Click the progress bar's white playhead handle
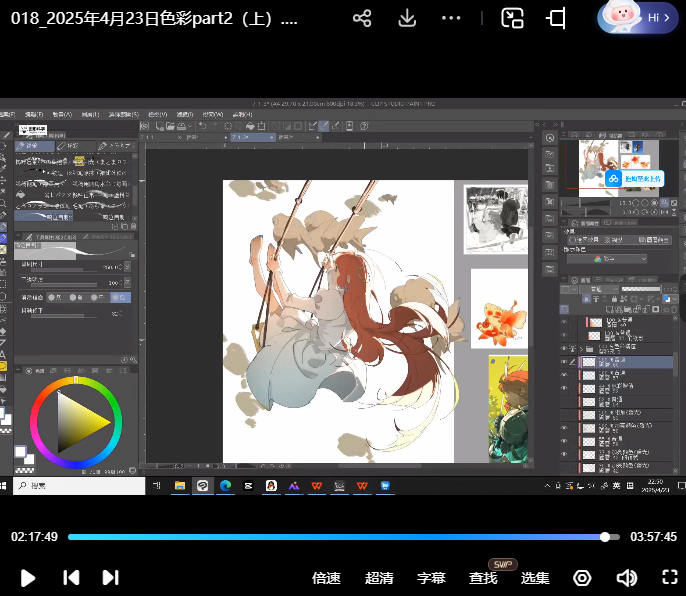This screenshot has height=596, width=686. (x=605, y=537)
